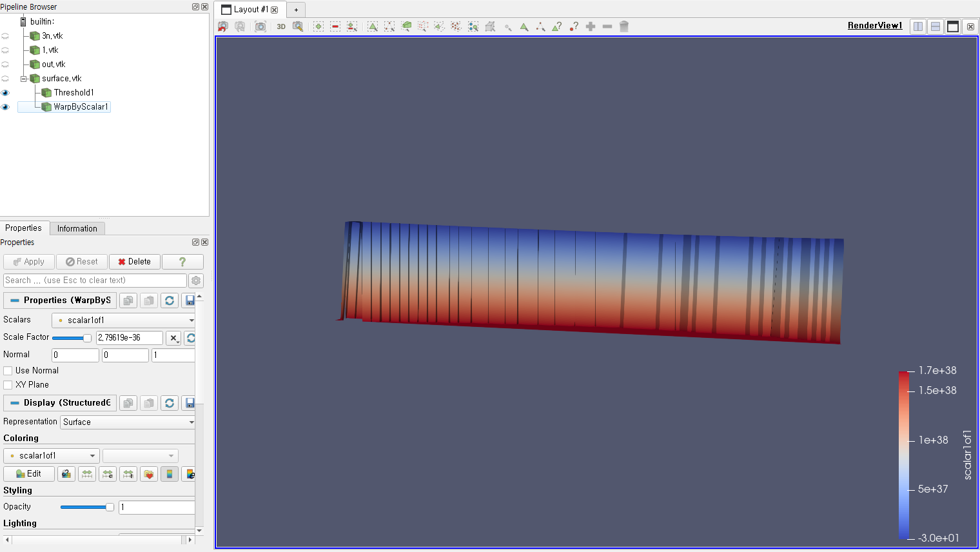The height and width of the screenshot is (552, 980).
Task: Click the Edit color map button
Action: 29,474
